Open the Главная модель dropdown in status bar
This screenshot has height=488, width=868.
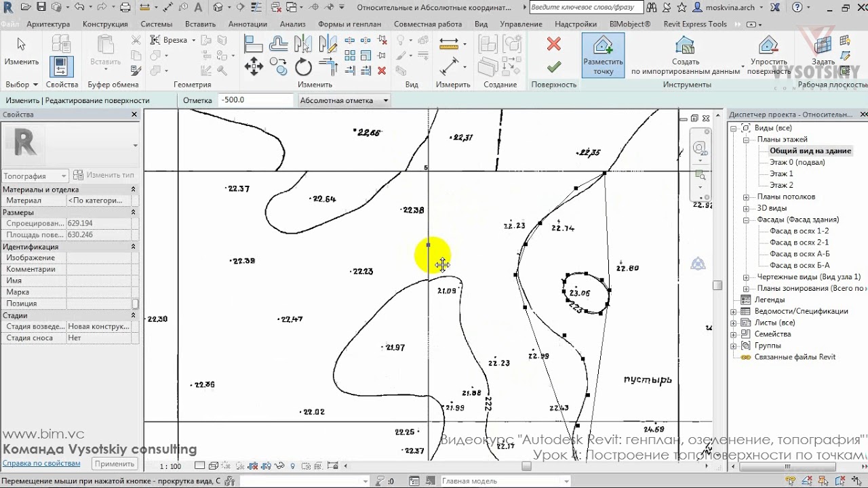505,481
